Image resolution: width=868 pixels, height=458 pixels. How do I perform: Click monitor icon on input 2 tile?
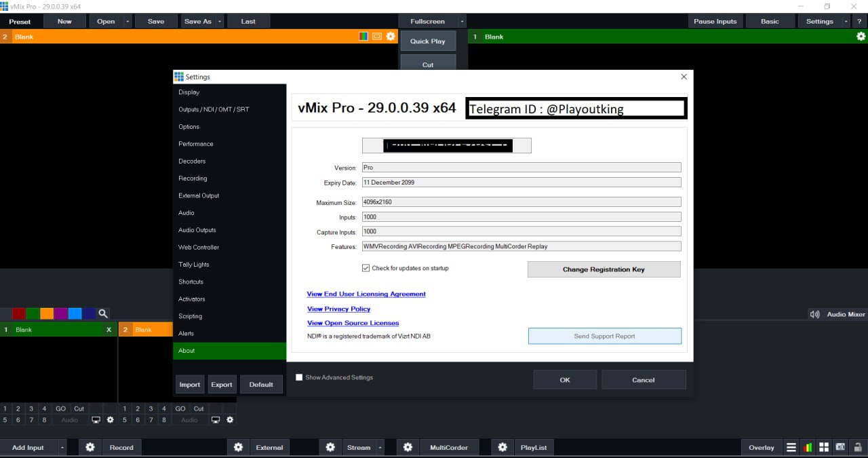point(216,420)
